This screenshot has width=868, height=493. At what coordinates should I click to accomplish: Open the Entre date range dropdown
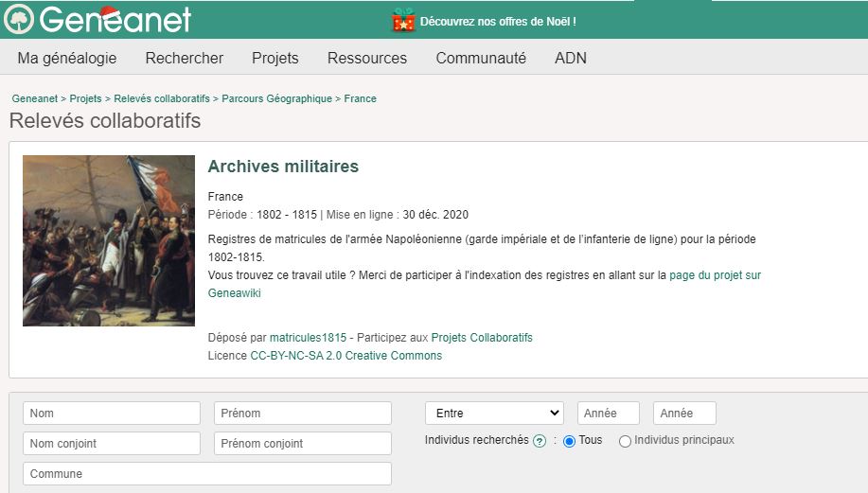pos(494,414)
